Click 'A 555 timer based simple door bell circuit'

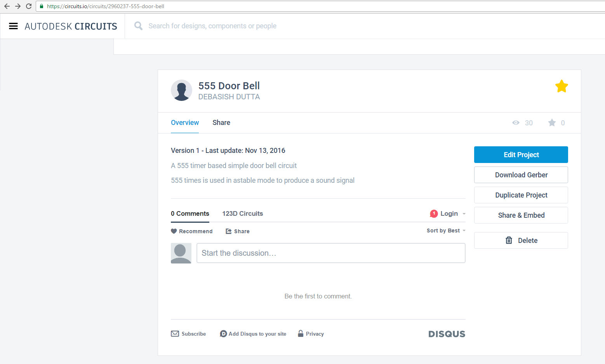pos(234,166)
